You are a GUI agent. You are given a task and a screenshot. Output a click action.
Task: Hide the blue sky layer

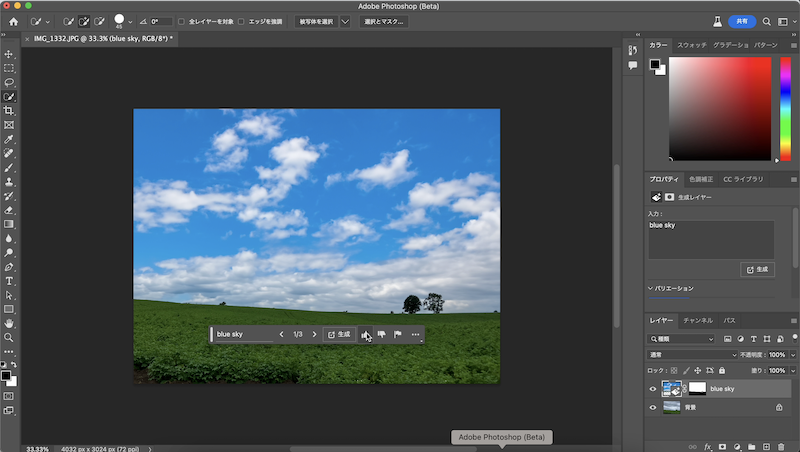coord(653,389)
